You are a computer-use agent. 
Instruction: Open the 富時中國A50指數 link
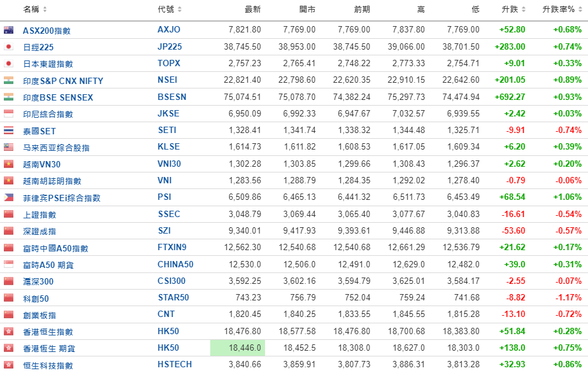55,248
